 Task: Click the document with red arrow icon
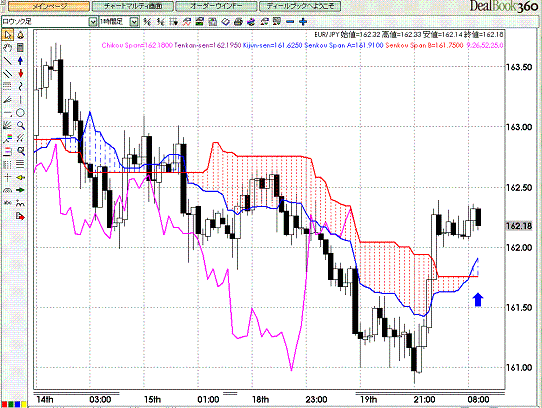tap(20, 216)
